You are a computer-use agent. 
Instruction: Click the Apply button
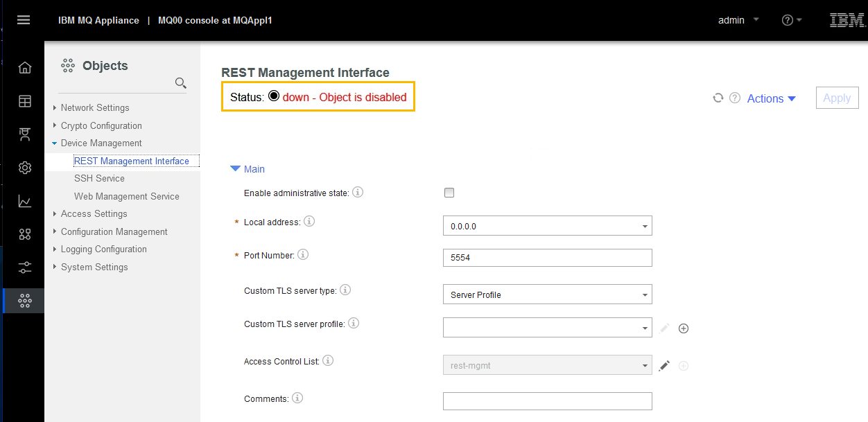(837, 98)
